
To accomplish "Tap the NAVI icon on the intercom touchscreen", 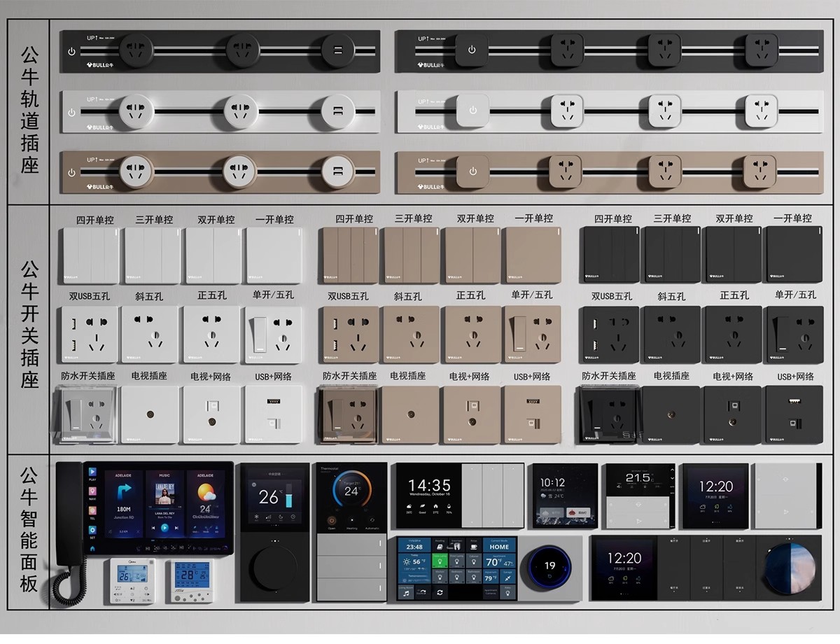I will point(92,491).
